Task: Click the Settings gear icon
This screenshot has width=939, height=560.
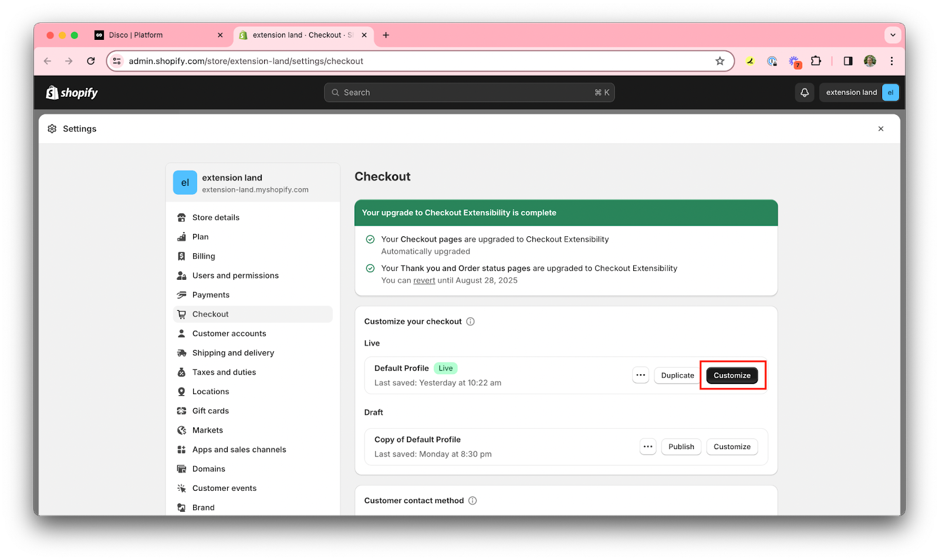Action: point(52,129)
